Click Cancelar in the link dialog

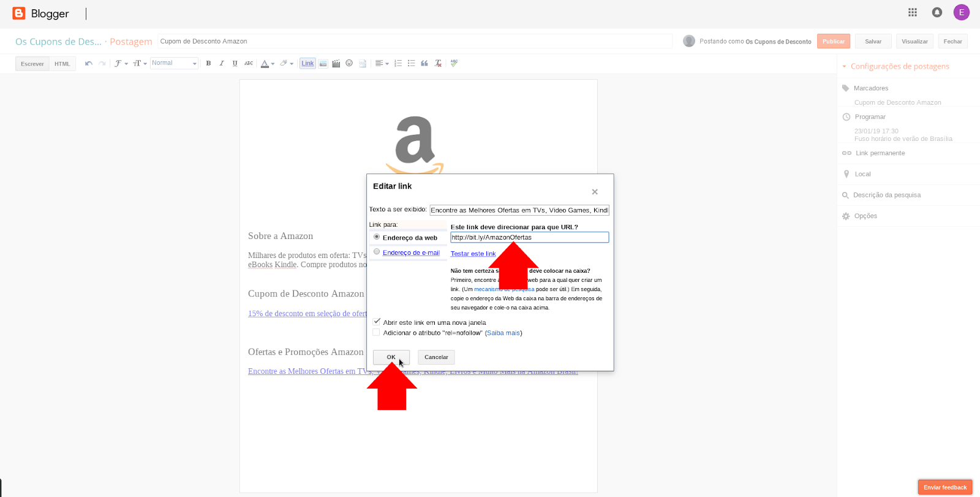click(x=436, y=357)
